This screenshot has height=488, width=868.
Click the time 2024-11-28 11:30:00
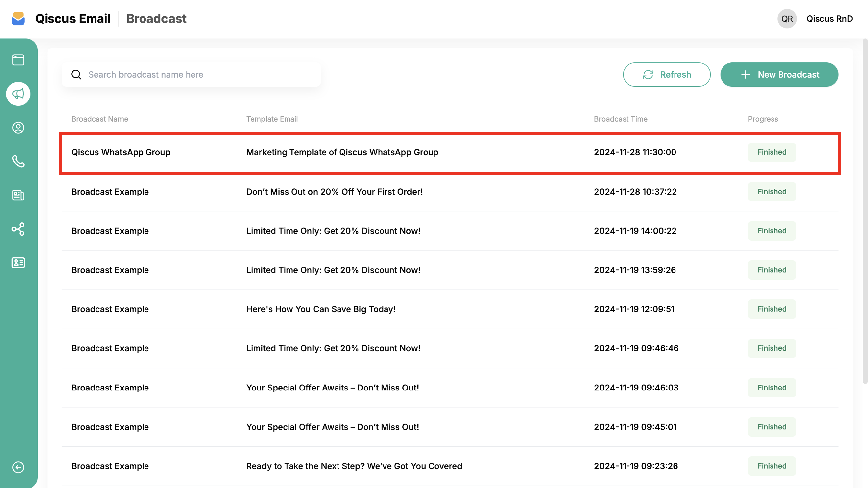(635, 152)
